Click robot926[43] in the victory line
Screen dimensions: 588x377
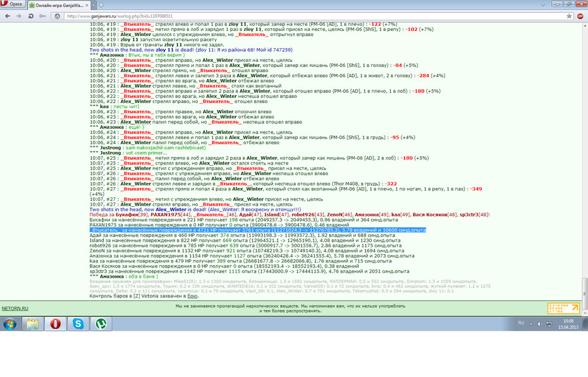[x=308, y=214]
